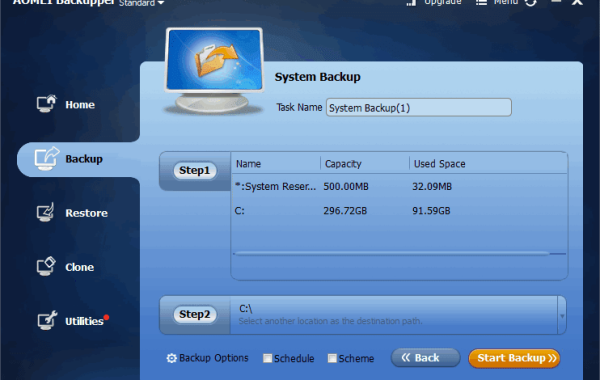The image size is (600, 380).
Task: Click the Menu list icon
Action: point(481,2)
